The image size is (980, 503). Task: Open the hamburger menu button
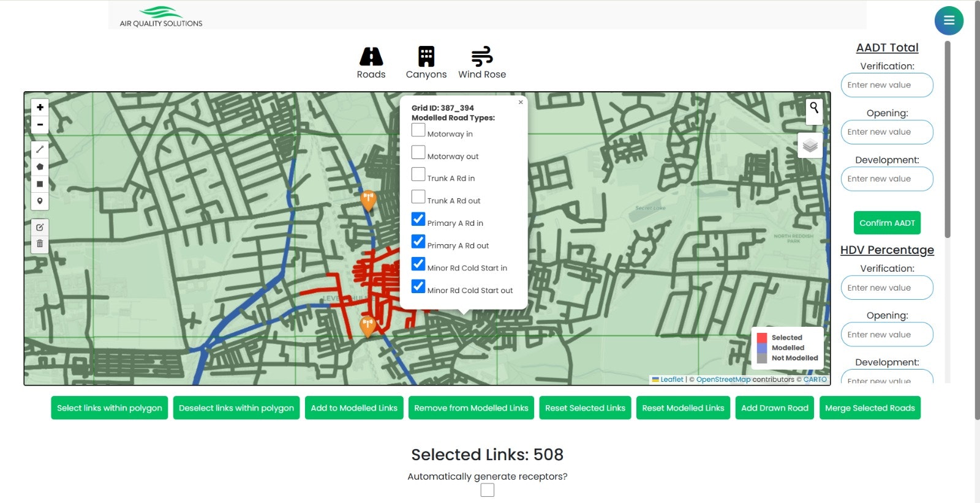949,20
